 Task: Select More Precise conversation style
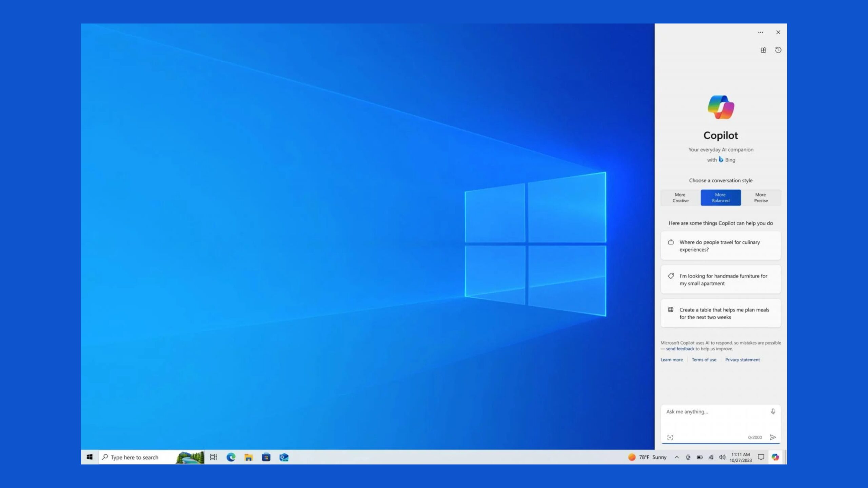(761, 198)
